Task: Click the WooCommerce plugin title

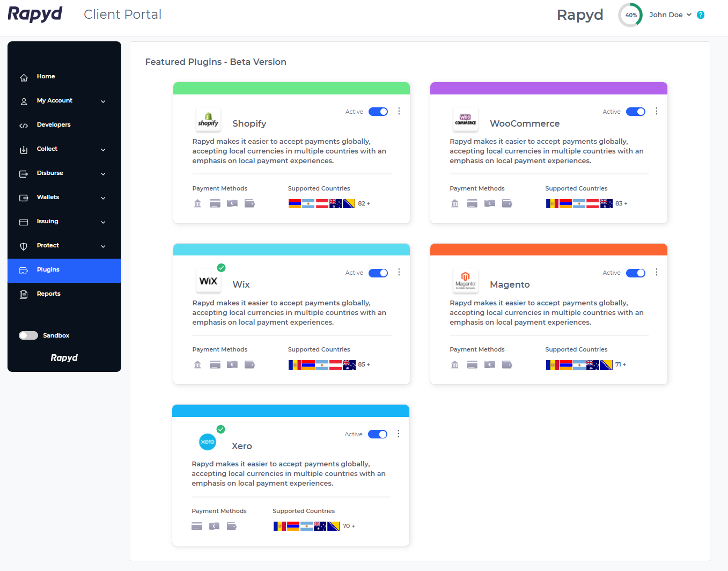Action: coord(525,123)
